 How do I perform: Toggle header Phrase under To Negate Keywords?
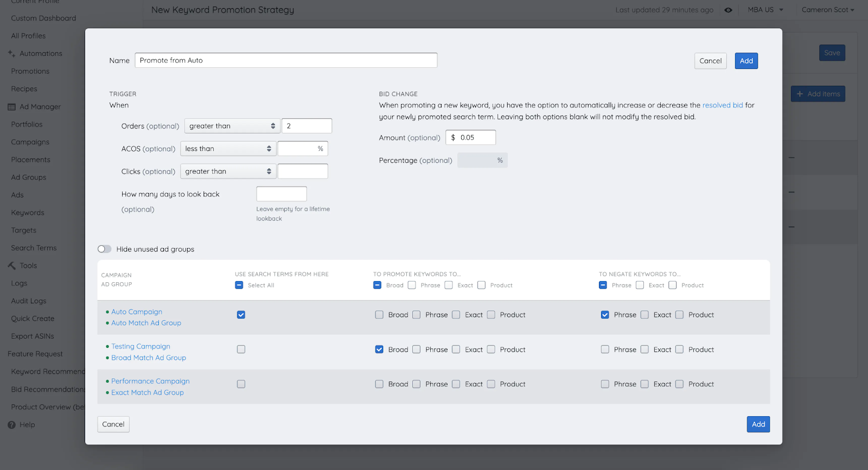click(x=603, y=285)
